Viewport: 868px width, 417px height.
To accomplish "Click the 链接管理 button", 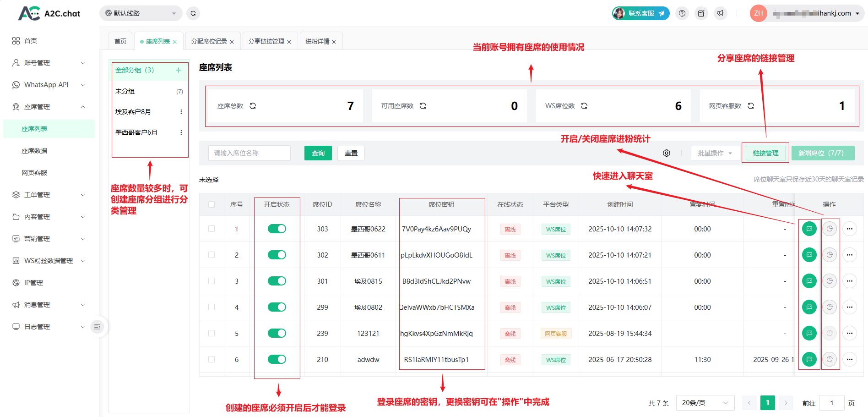I will pos(765,153).
